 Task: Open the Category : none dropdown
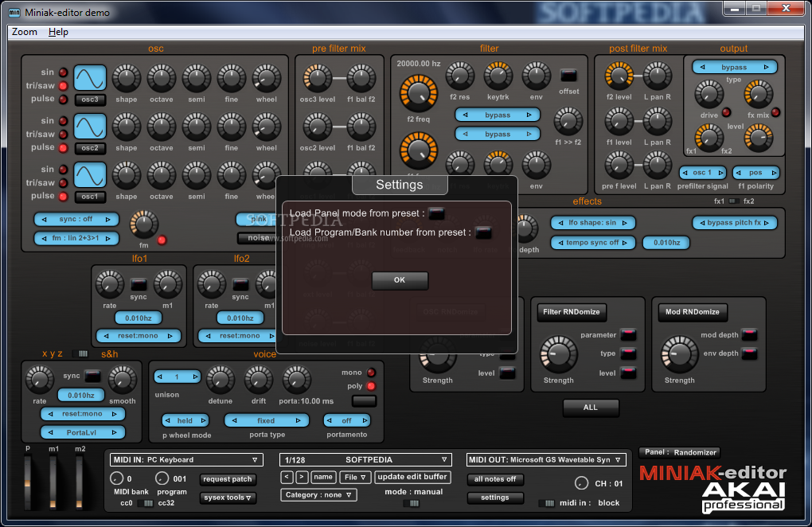(x=318, y=495)
